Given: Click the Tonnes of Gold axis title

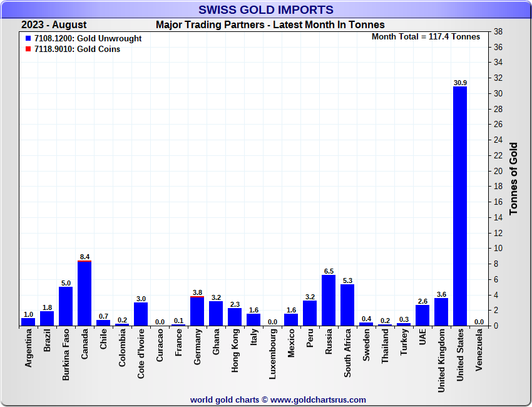Looking at the screenshot, I should (513, 178).
